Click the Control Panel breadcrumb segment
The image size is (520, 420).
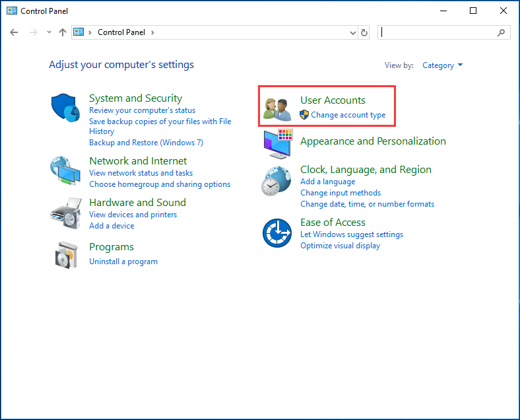[121, 32]
